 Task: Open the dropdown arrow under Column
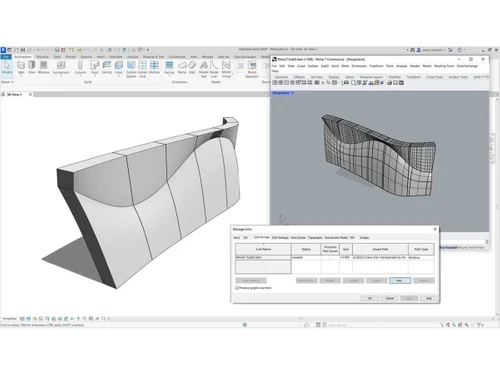(80, 76)
